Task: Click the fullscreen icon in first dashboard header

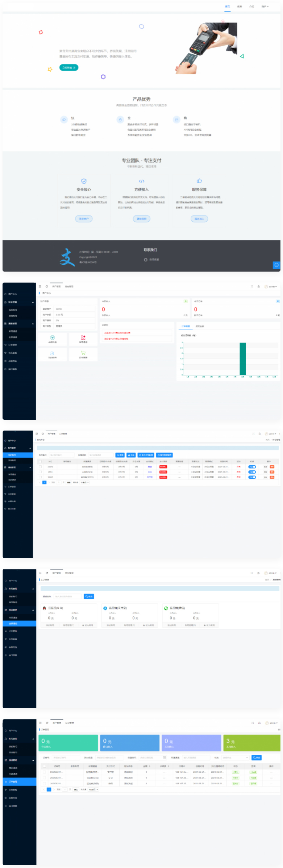Action: pyautogui.click(x=252, y=286)
